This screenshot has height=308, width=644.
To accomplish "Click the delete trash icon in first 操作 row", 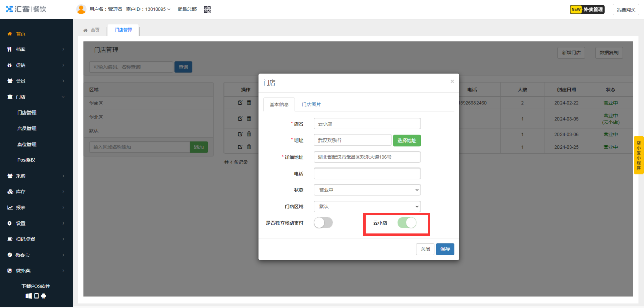I will tap(248, 102).
